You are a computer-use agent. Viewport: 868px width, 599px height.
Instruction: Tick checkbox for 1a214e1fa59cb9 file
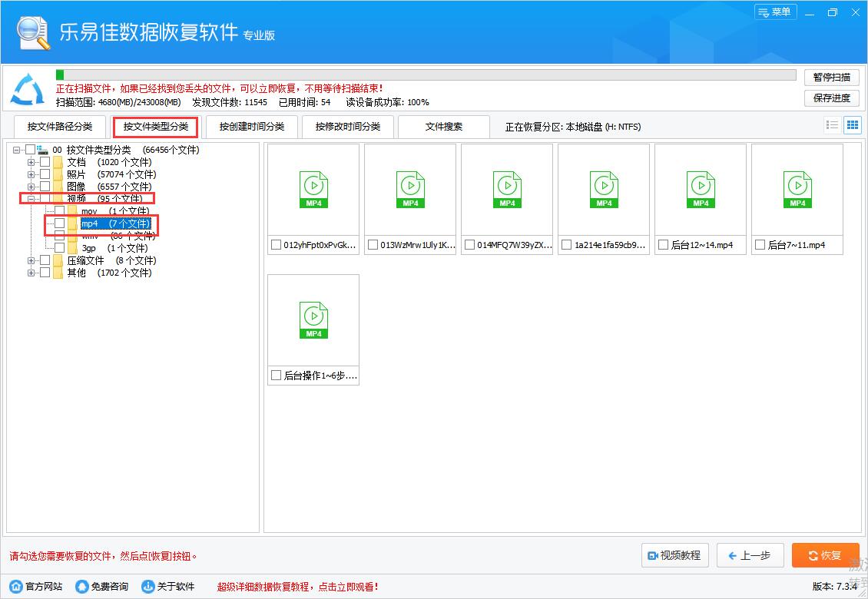click(x=566, y=244)
